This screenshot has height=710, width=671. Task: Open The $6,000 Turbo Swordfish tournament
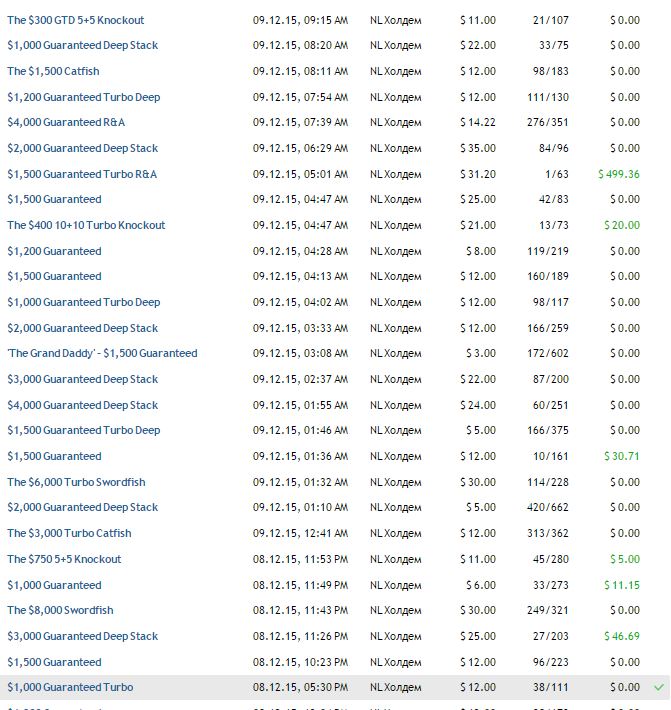(76, 482)
